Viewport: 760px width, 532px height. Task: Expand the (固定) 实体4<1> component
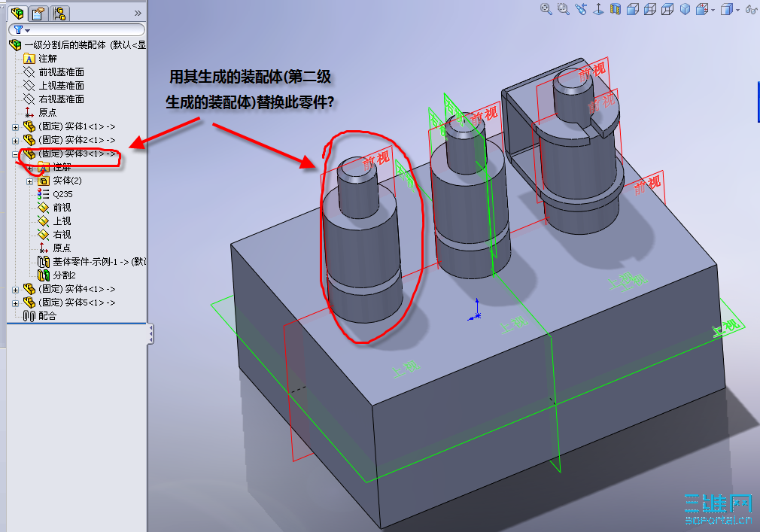point(16,290)
